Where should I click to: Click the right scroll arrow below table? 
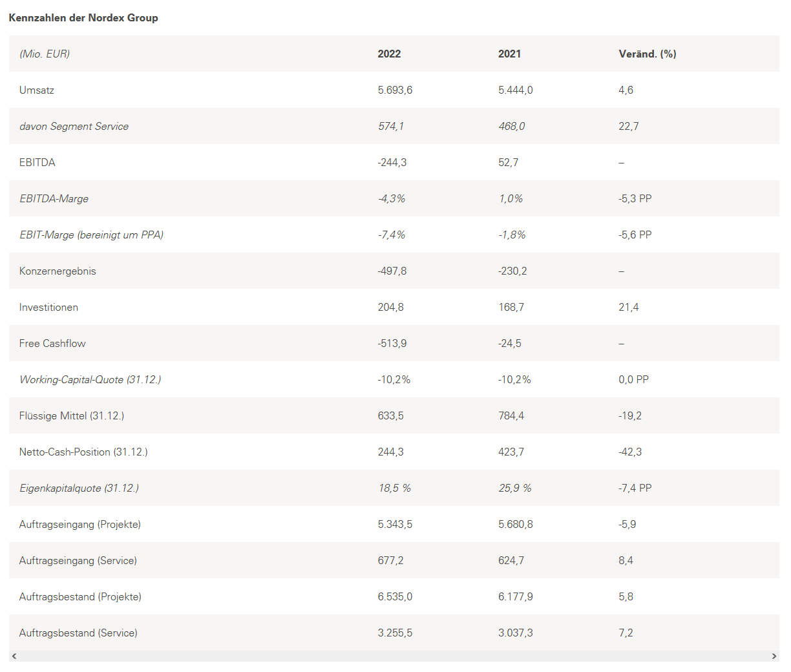pyautogui.click(x=774, y=656)
